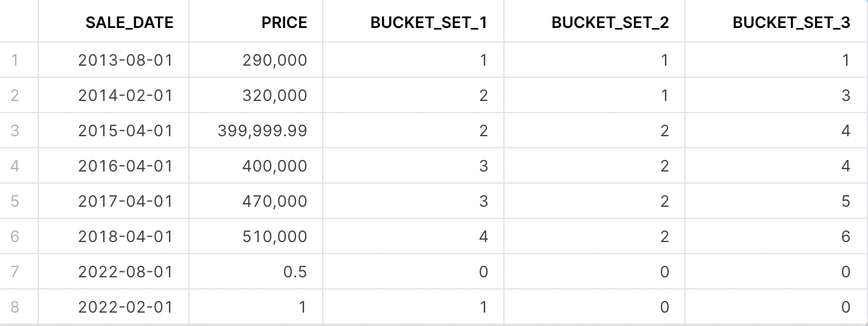Click row number 5
This screenshot has height=326, width=868.
point(15,201)
